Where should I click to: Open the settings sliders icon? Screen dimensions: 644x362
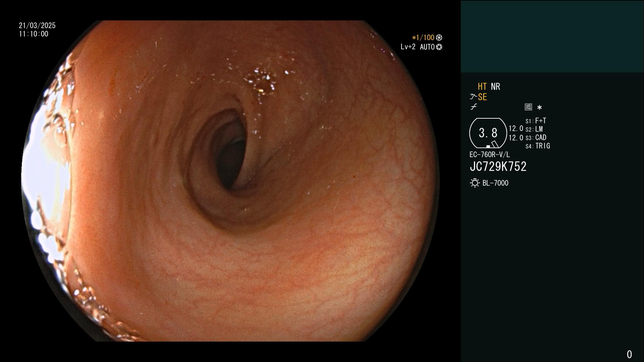(528, 107)
